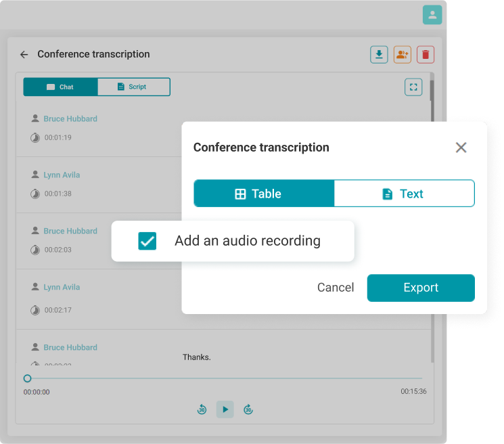Click the back arrow beside Conference transcription
The image size is (504, 444).
coord(24,55)
